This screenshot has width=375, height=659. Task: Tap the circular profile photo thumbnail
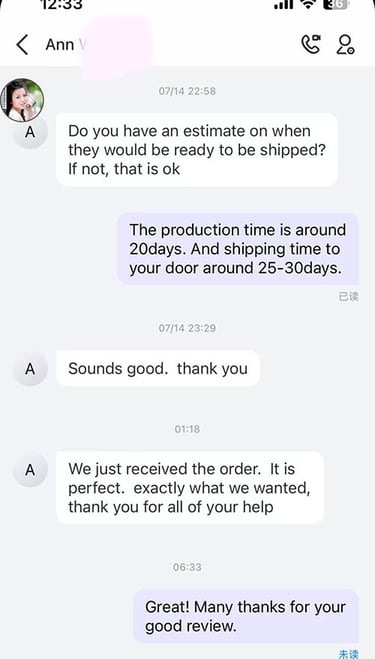pos(22,100)
